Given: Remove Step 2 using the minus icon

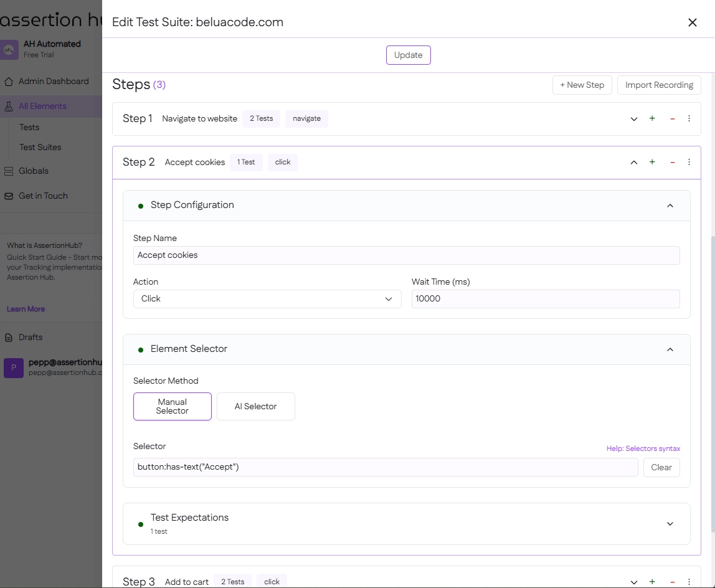Looking at the screenshot, I should [672, 162].
